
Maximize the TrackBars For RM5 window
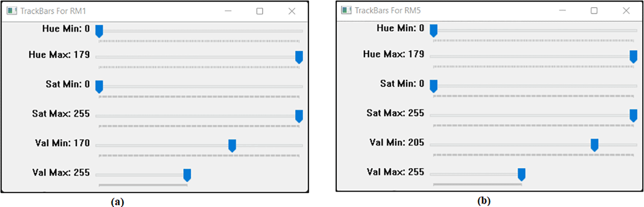[594, 10]
